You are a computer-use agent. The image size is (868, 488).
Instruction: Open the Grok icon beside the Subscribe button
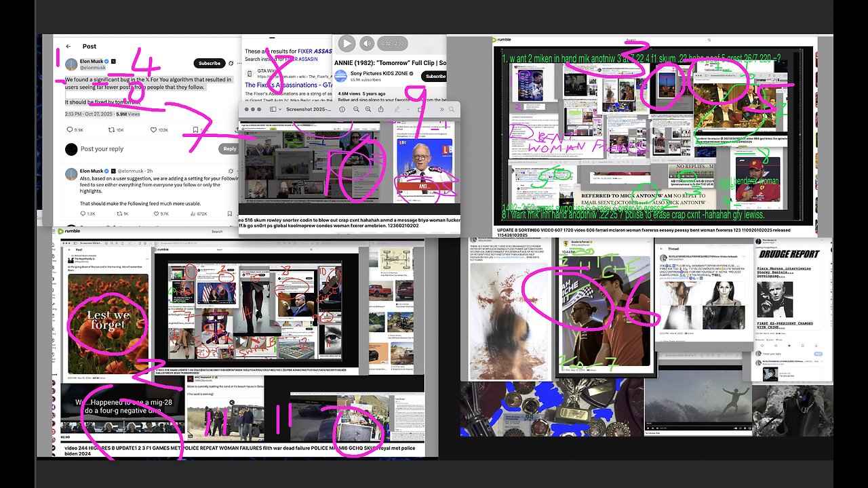pyautogui.click(x=232, y=63)
